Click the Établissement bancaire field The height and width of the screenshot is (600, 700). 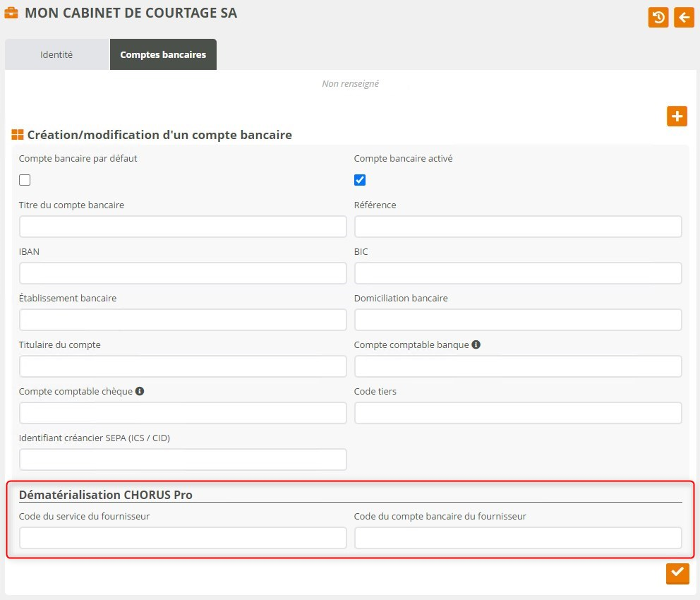tap(183, 320)
